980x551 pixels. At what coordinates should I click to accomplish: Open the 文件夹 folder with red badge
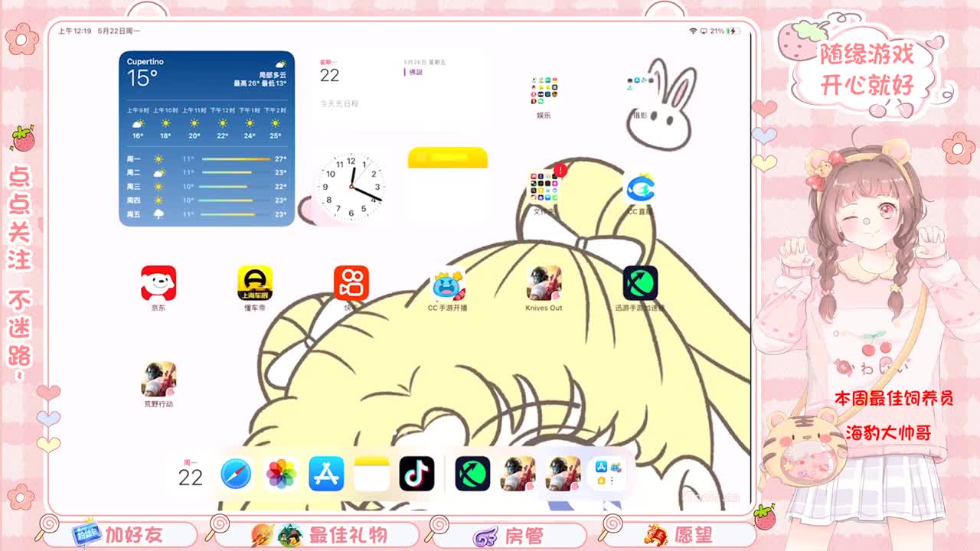point(544,187)
